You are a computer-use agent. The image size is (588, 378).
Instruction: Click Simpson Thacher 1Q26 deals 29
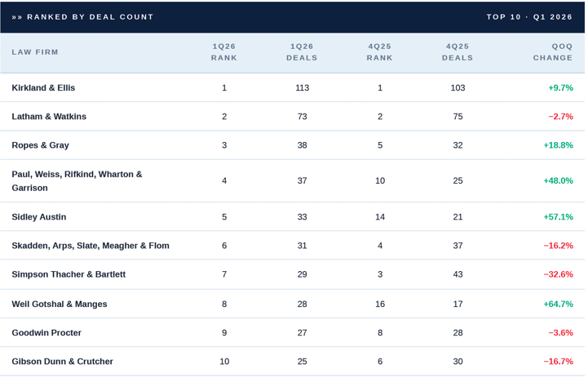click(x=302, y=274)
